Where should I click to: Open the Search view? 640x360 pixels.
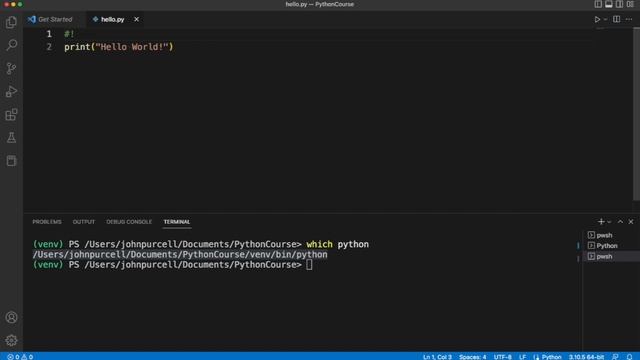[11, 45]
